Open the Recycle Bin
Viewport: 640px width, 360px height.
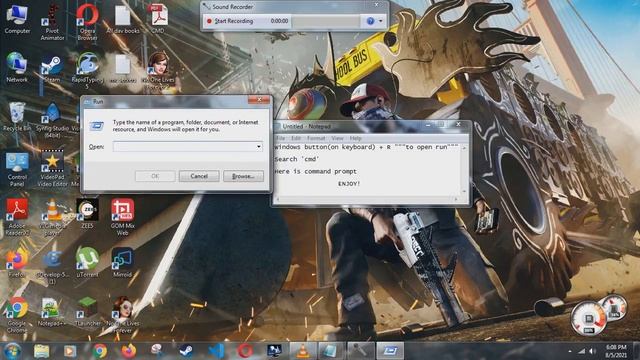(17, 116)
